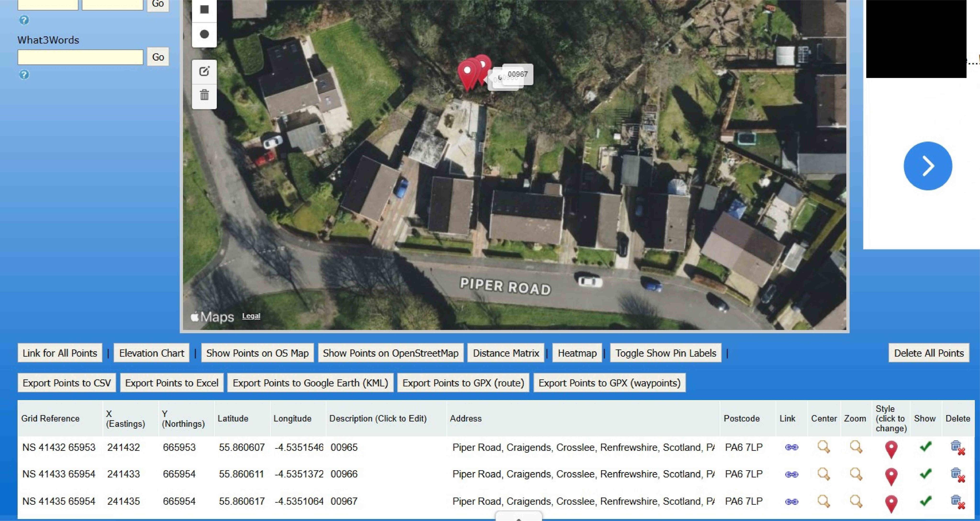Open the Elevation Chart
Viewport: 980px width, 521px height.
[151, 353]
